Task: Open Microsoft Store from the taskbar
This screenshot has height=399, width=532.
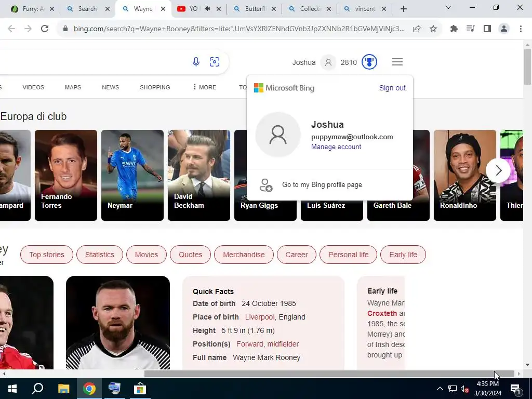Action: click(x=140, y=389)
